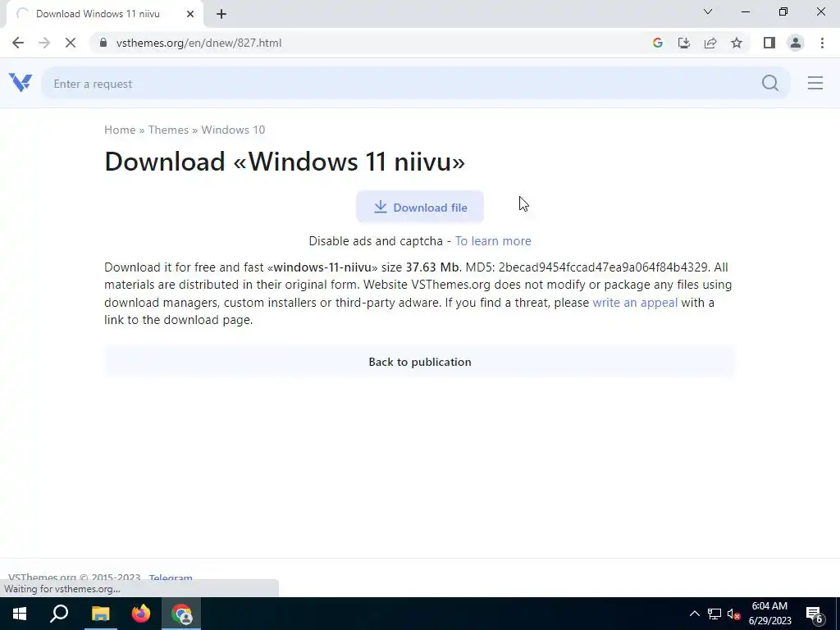The height and width of the screenshot is (630, 840).
Task: Click the Download file button
Action: pyautogui.click(x=419, y=208)
